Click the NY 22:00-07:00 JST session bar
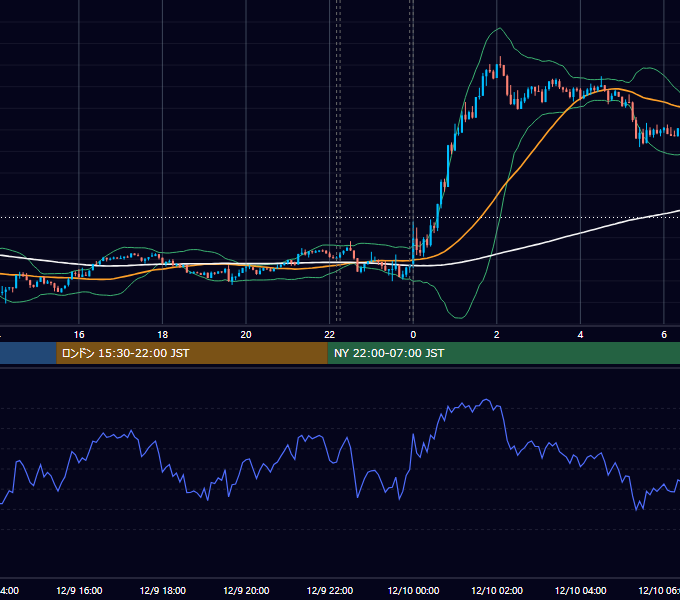Viewport: 680px width, 600px height. coord(503,353)
